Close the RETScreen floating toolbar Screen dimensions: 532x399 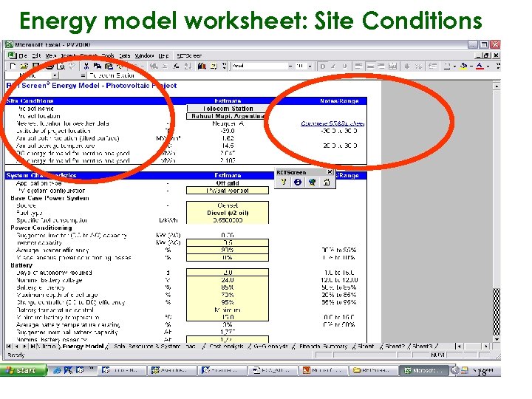click(330, 172)
